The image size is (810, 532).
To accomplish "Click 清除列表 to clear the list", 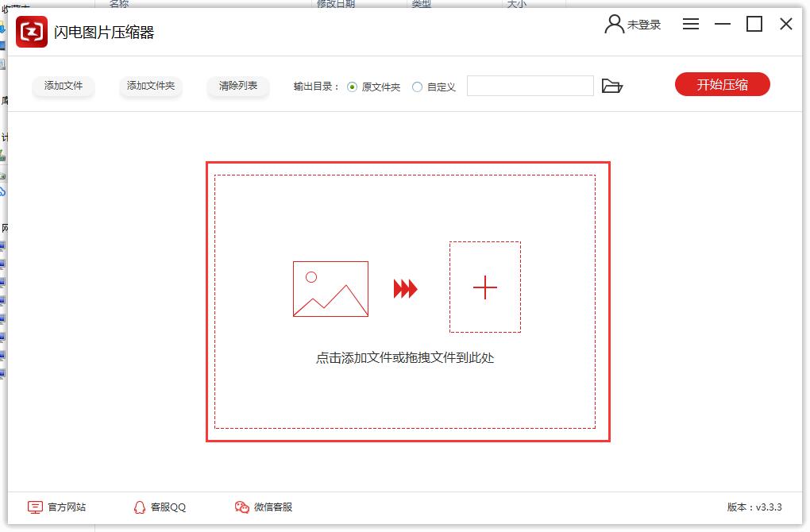I will point(238,86).
